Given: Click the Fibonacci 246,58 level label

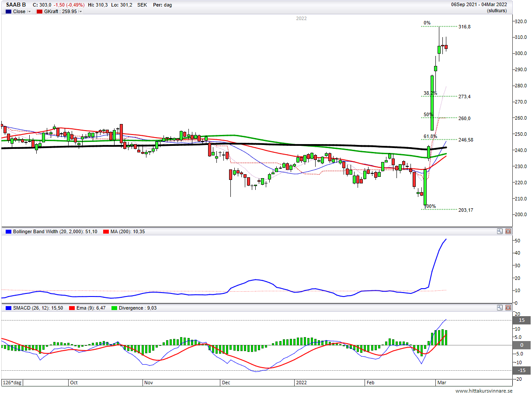Looking at the screenshot, I should [x=466, y=140].
